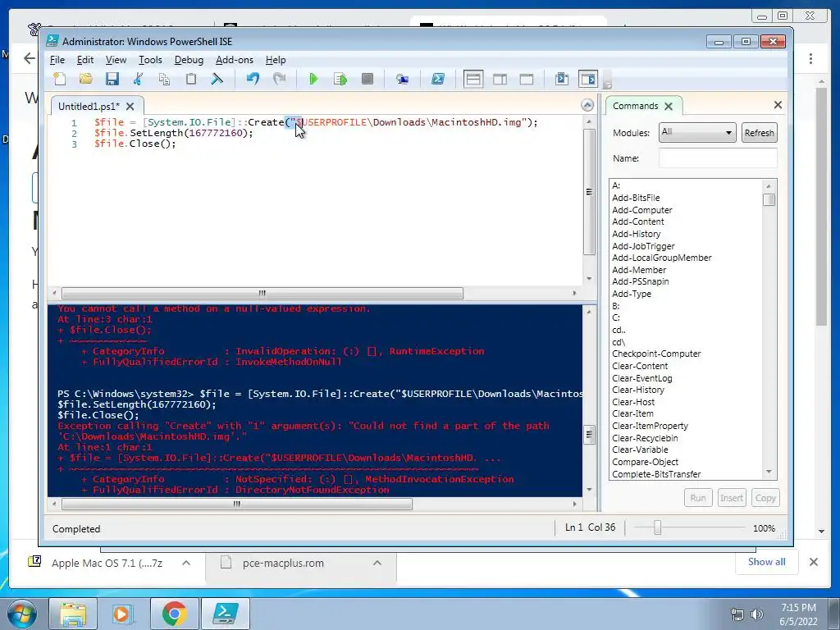Open the Add-ons menu
This screenshot has width=840, height=630.
(x=234, y=60)
